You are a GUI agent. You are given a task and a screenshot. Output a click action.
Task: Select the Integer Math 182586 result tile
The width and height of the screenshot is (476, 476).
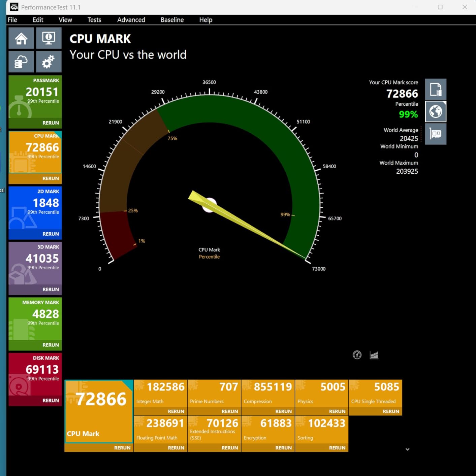coord(161,394)
